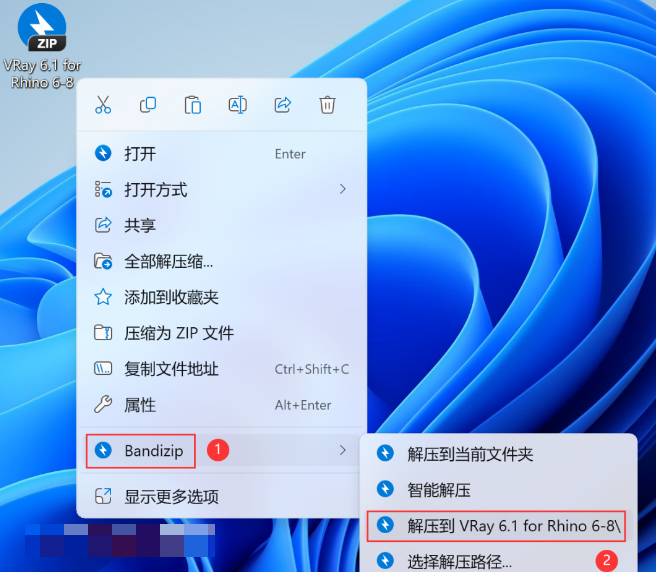Choose 选择解压路径... option
This screenshot has width=656, height=572.
[498, 561]
